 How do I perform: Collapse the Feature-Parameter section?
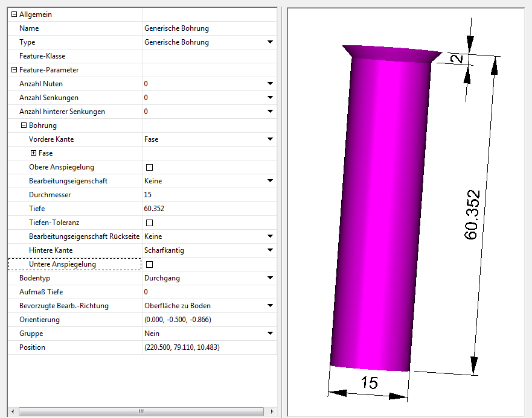(x=14, y=70)
